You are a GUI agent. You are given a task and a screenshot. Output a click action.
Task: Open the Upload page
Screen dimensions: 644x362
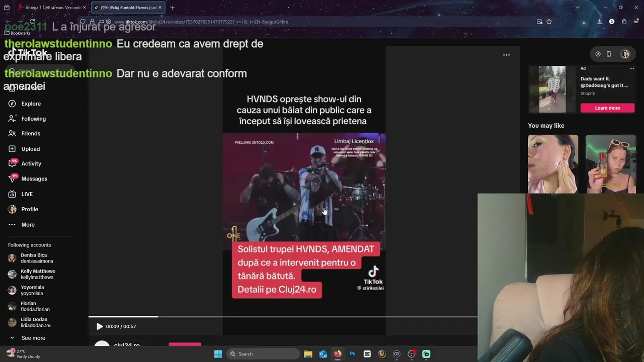(24, 149)
